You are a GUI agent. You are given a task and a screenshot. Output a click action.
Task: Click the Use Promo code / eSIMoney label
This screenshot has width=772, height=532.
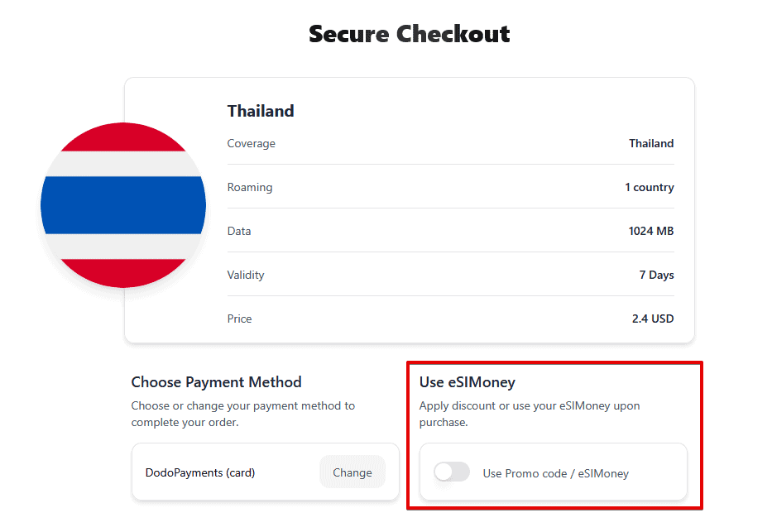(555, 473)
